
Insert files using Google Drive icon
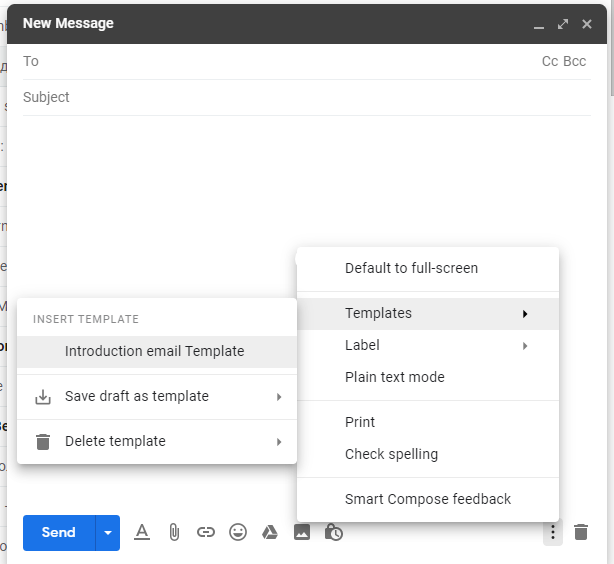[x=270, y=532]
